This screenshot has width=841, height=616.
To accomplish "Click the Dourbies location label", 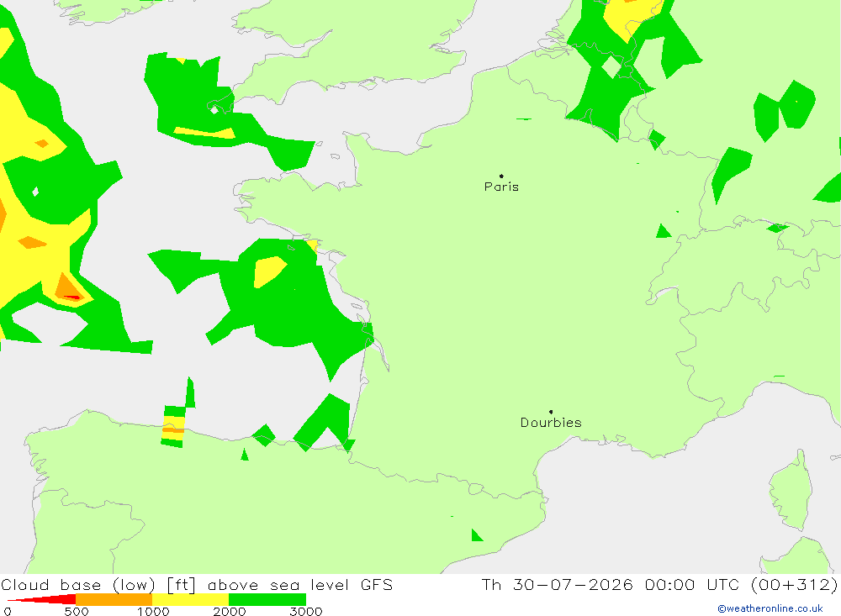I will point(551,423).
